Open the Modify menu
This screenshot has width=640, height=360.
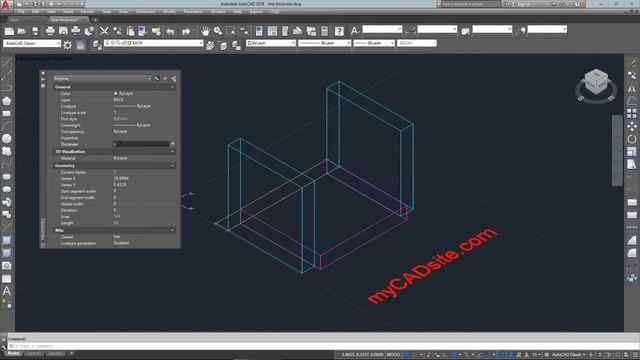(170, 12)
